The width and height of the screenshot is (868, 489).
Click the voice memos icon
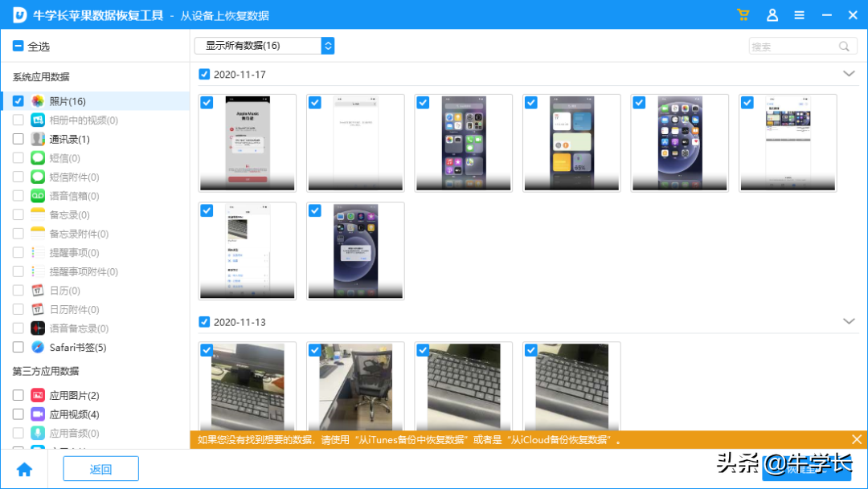click(x=38, y=328)
